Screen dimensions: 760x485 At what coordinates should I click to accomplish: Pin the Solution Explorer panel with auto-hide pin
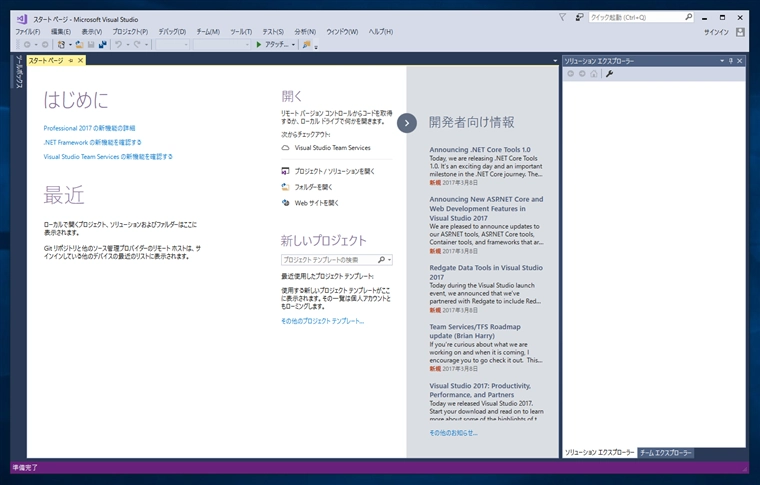coord(731,61)
